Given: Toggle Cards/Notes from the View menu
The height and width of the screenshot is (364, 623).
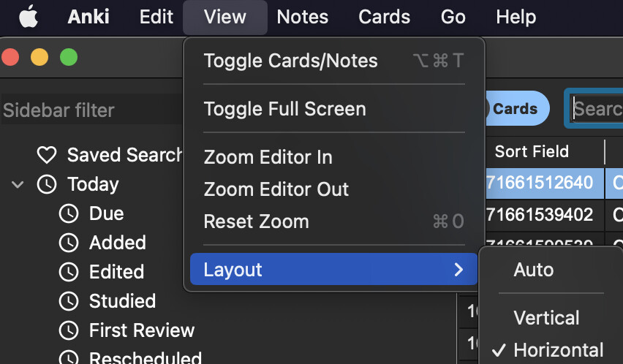Looking at the screenshot, I should [x=290, y=61].
